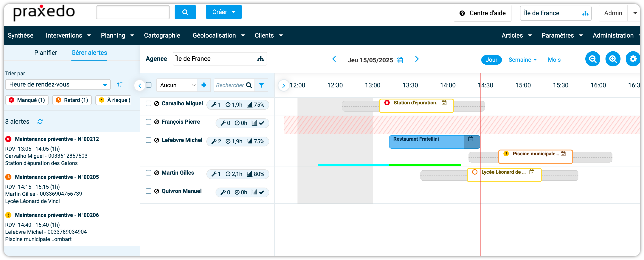Image resolution: width=644 pixels, height=260 pixels.
Task: Click the Carvalho Miguel workload stats badge
Action: pos(237,105)
